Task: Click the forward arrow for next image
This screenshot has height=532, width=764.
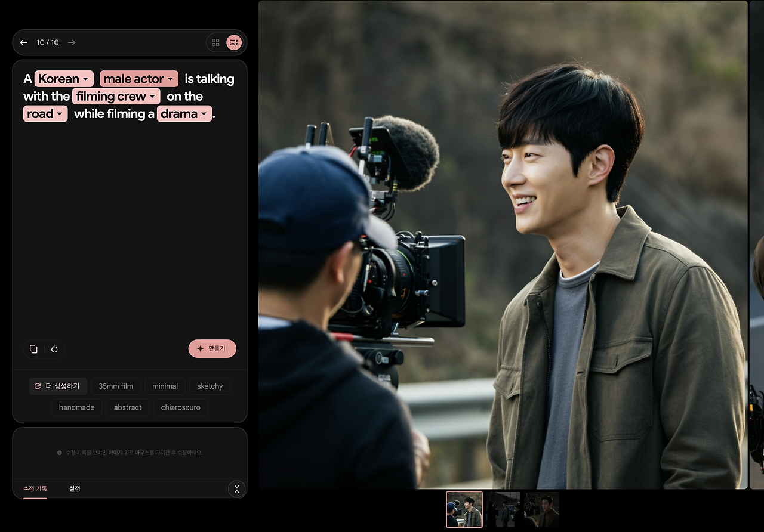Action: pyautogui.click(x=71, y=42)
